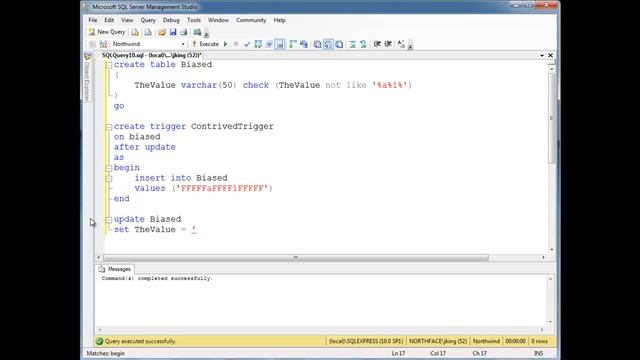Click the Change Connection icon
This screenshot has width=640, height=360.
(103, 44)
